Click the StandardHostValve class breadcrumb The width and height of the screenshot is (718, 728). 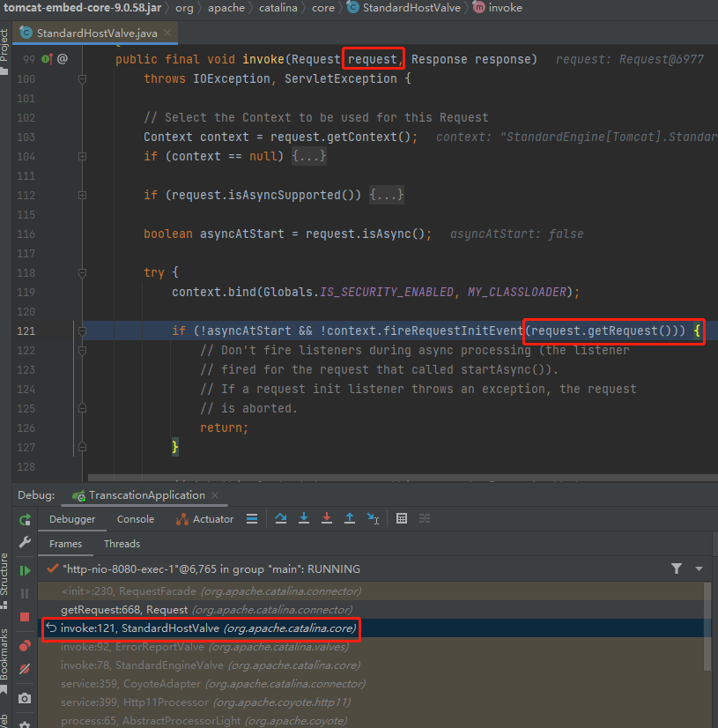(x=403, y=7)
